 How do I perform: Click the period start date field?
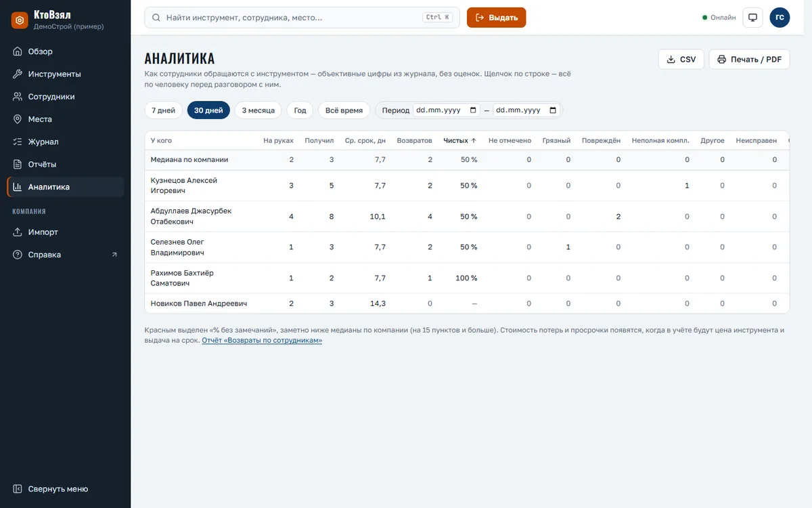click(447, 110)
